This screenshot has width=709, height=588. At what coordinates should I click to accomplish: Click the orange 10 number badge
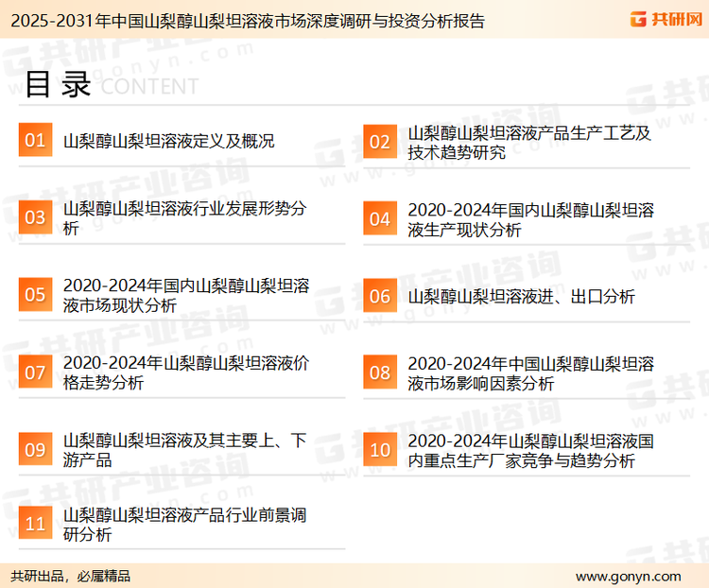click(380, 450)
